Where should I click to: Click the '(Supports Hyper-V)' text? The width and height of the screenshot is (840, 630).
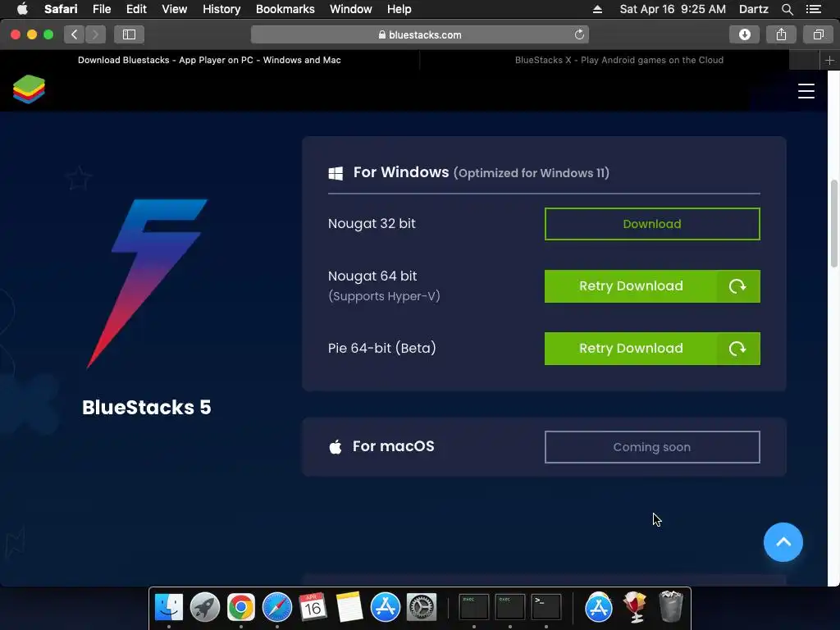point(384,295)
